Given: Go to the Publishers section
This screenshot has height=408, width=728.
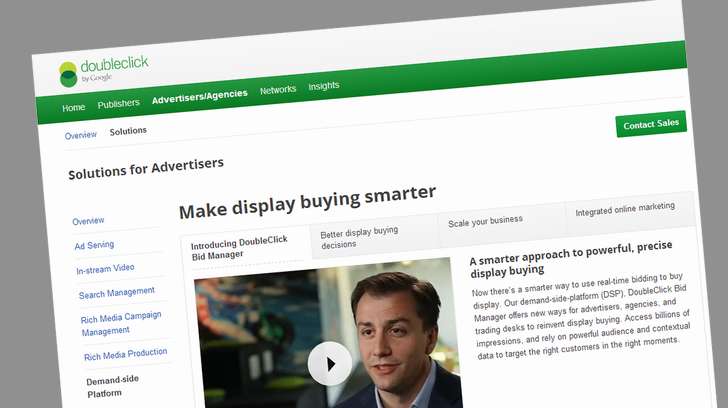Looking at the screenshot, I should click(118, 104).
